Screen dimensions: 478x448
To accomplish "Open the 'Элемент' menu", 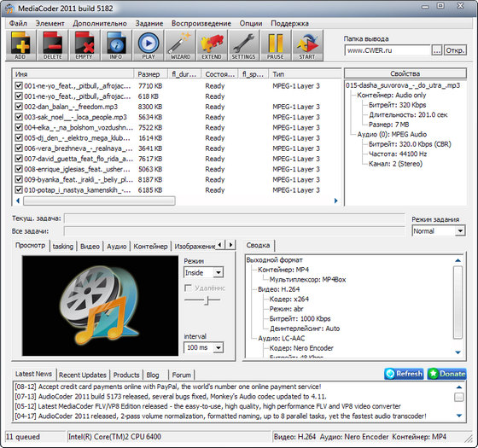I will pyautogui.click(x=50, y=24).
